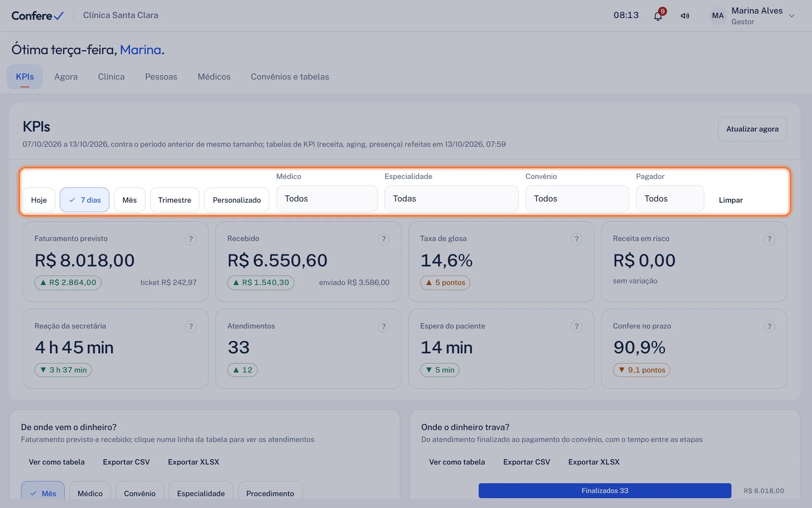Select the Trimestre period filter
812x508 pixels.
pos(175,200)
